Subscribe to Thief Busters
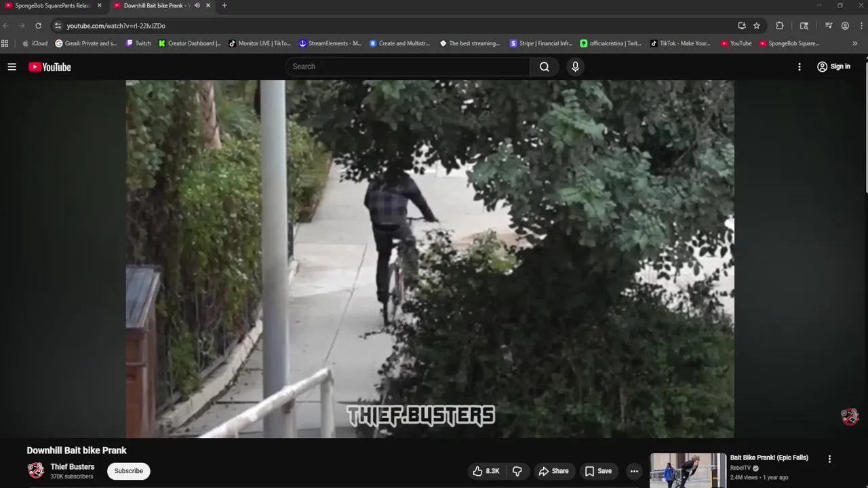The image size is (868, 488). (128, 471)
